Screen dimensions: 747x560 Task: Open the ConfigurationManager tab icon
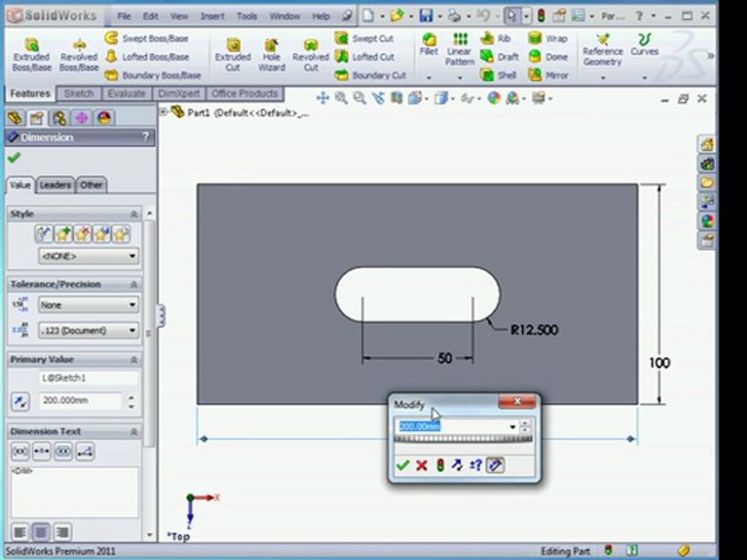[59, 117]
